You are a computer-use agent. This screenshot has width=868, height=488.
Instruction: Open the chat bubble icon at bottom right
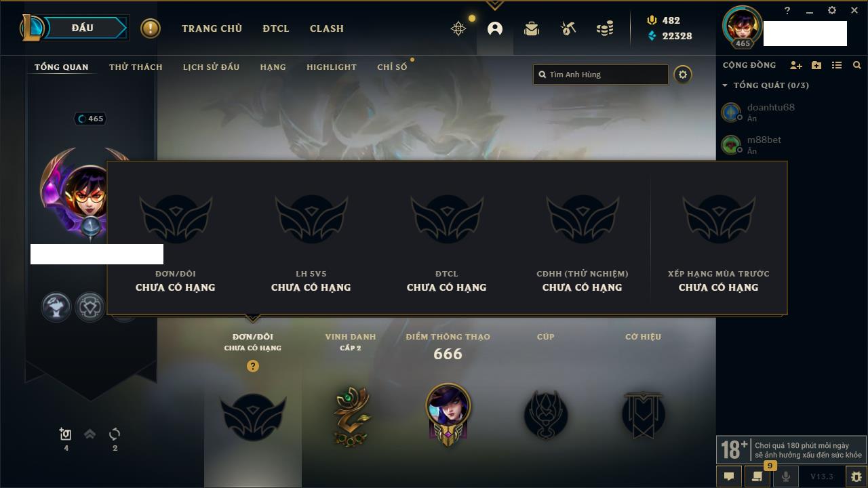pos(729,476)
